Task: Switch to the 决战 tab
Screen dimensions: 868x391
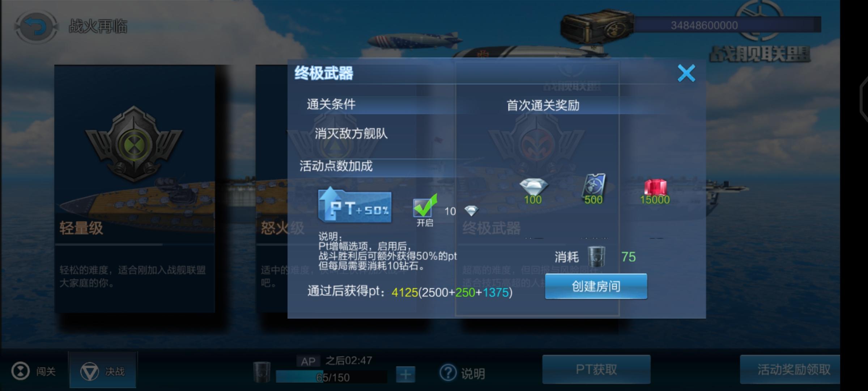Action: 103,371
